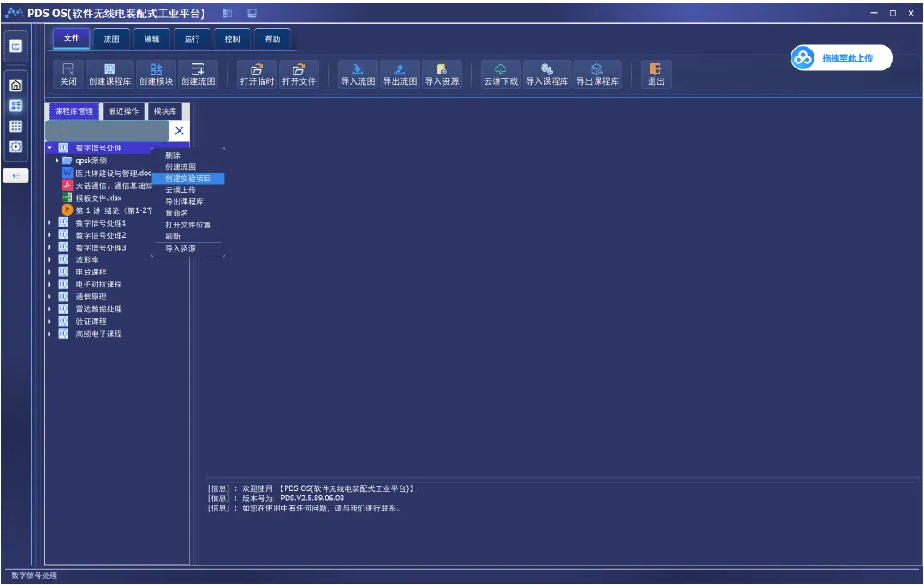Open the 控制 ribbon tab
The image size is (924, 585).
pos(232,38)
